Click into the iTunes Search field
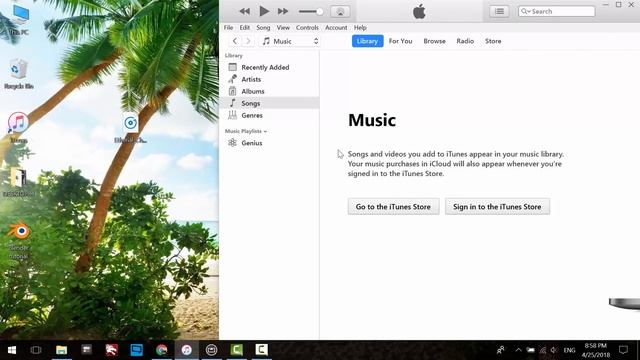The height and width of the screenshot is (360, 640). [557, 11]
